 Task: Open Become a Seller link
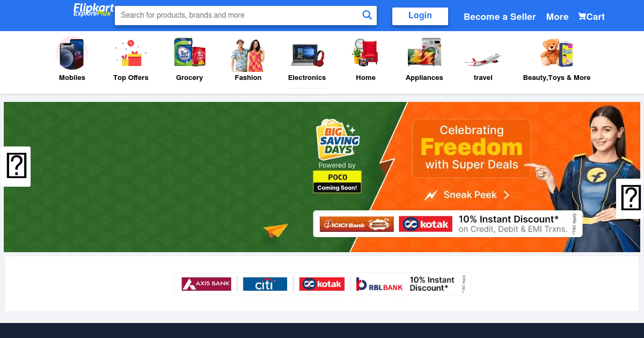click(500, 17)
